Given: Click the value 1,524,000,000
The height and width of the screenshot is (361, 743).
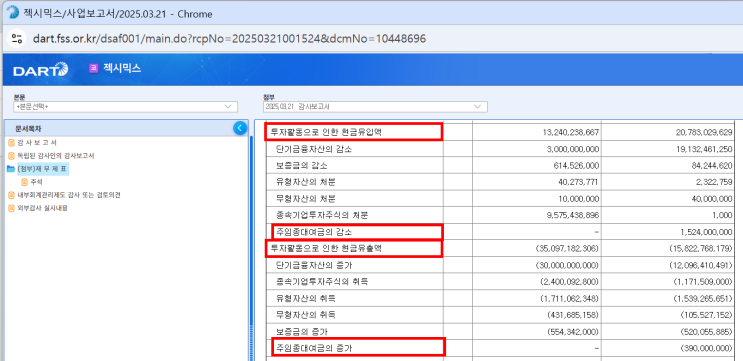Looking at the screenshot, I should (706, 232).
